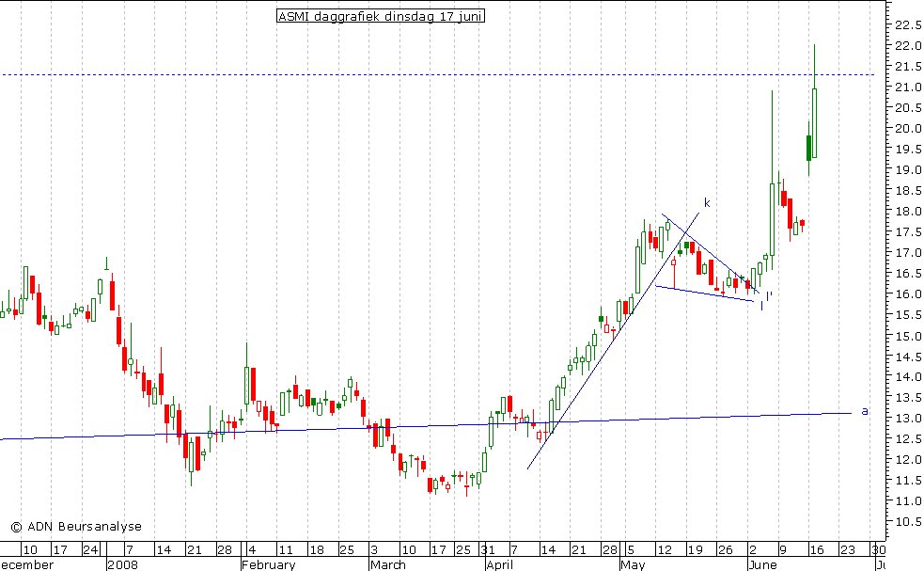Screen dimensions: 924x571
Task: Click date label '11' on time axis
Action: tap(286, 549)
